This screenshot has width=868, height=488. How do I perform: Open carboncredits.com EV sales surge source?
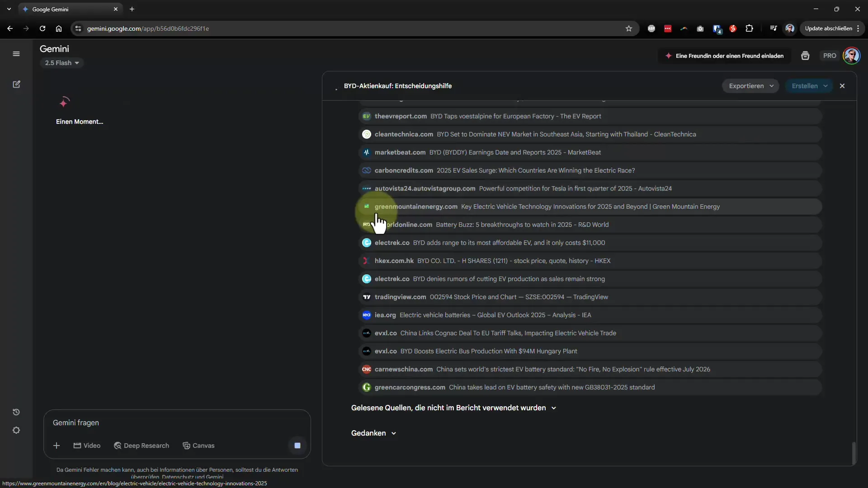tap(590, 170)
